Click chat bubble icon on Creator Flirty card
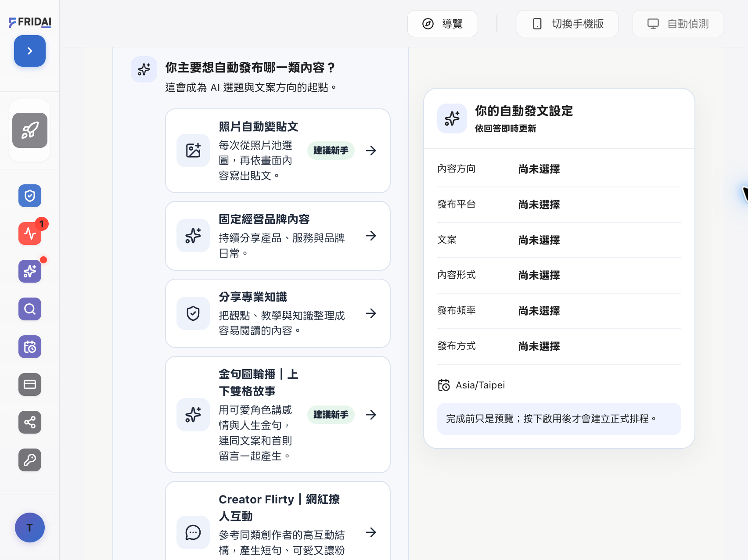Screen dimensions: 748x560 [x=193, y=532]
